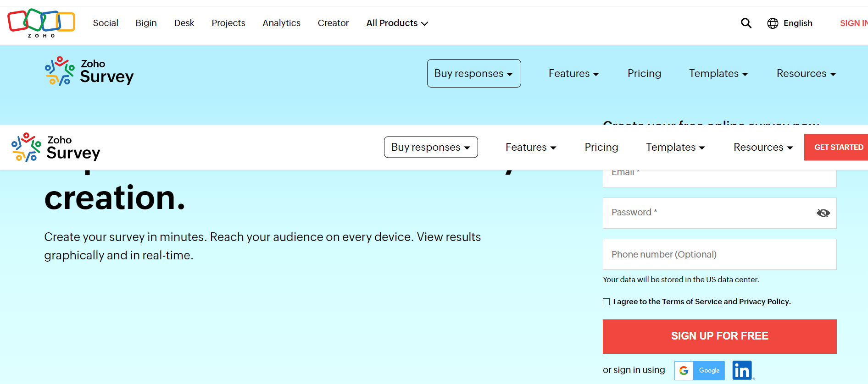Toggle password visibility eye icon

[823, 213]
